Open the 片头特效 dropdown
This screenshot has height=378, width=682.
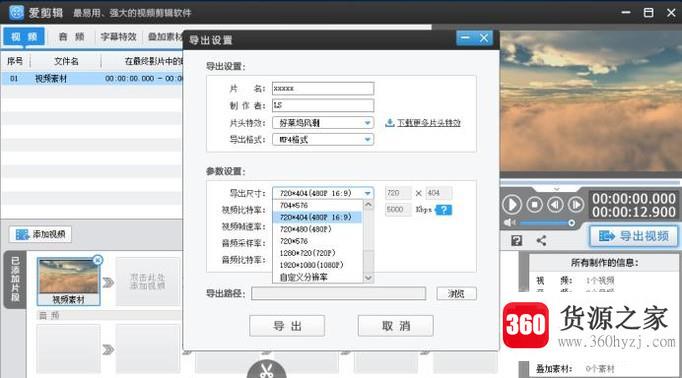(323, 123)
